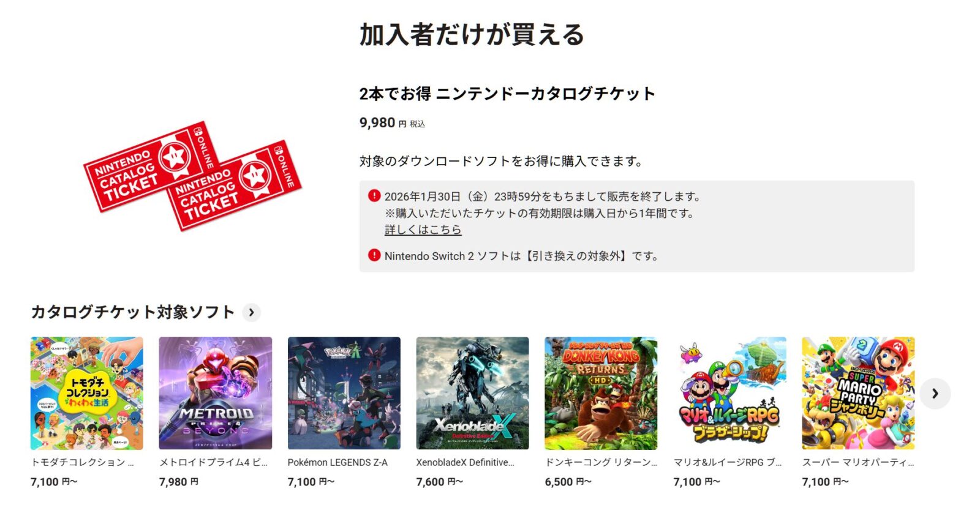This screenshot has height=521, width=980.
Task: Open Donkey Kong Returns HD cover
Action: pyautogui.click(x=601, y=393)
